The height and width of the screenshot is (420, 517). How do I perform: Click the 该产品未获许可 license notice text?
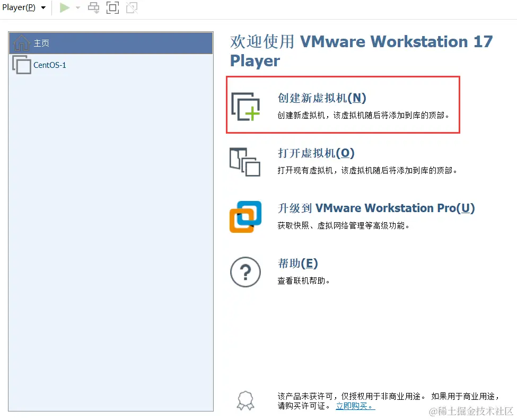point(388,401)
